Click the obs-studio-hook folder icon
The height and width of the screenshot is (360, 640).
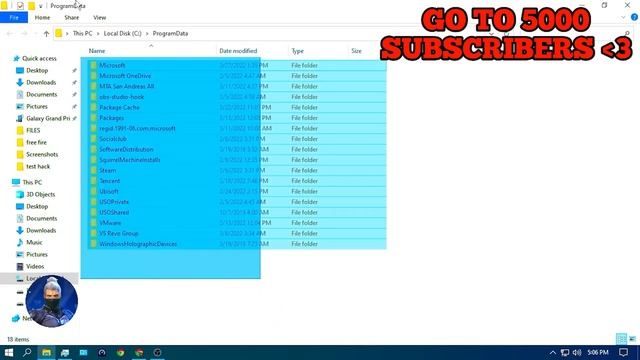[93, 97]
